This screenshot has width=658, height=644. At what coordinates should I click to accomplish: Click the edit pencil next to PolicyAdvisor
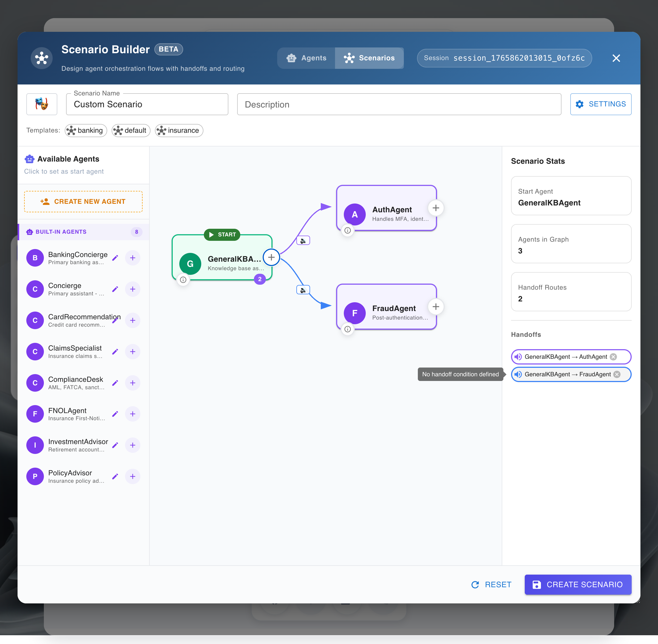point(115,476)
